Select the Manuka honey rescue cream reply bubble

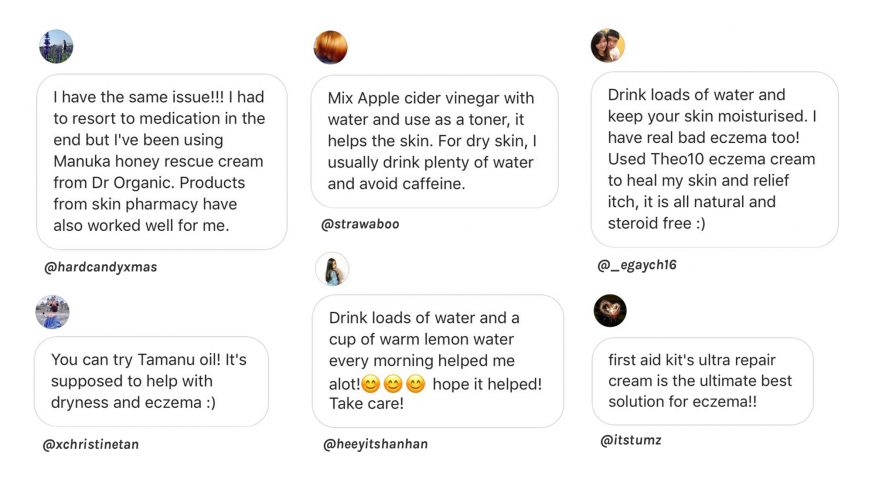click(162, 162)
